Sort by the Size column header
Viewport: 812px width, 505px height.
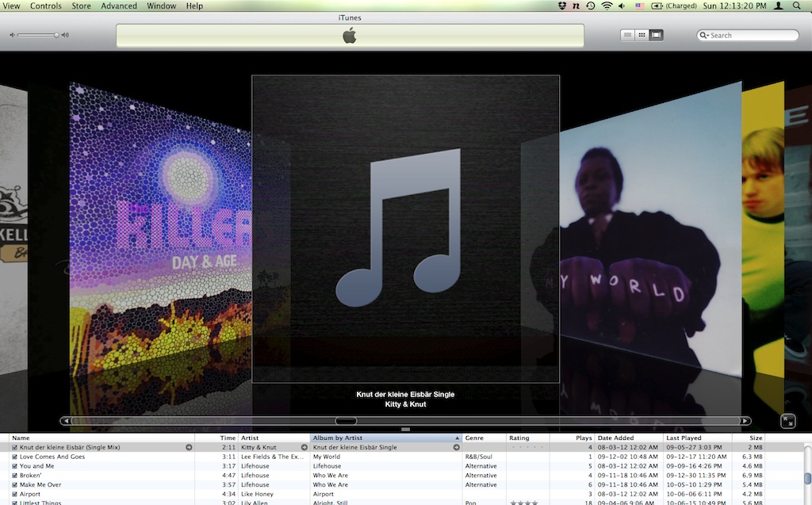749,438
